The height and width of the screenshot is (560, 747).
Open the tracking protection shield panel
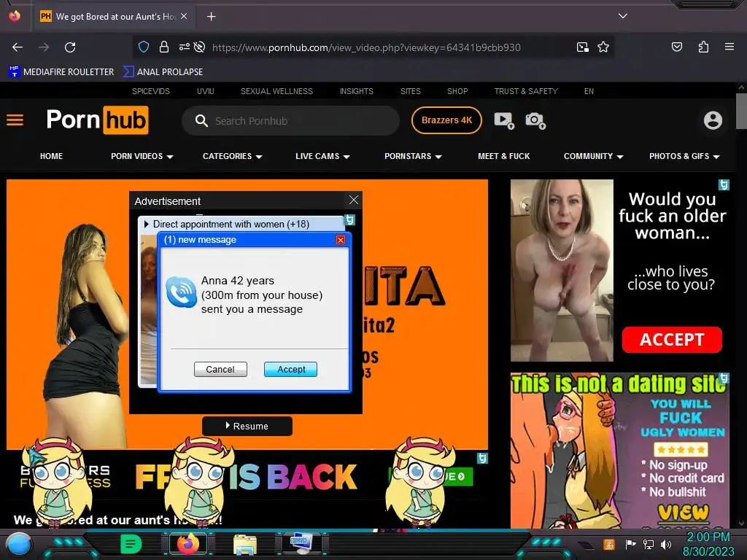144,47
